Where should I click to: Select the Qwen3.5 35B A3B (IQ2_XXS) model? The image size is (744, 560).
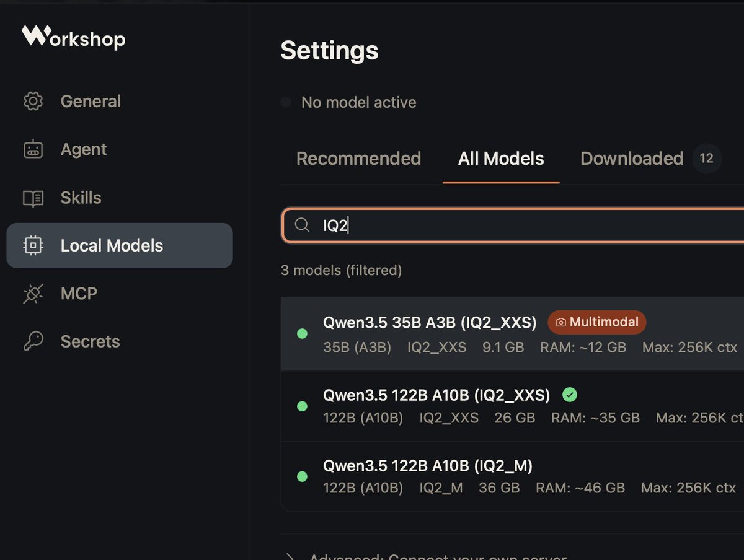tap(512, 334)
